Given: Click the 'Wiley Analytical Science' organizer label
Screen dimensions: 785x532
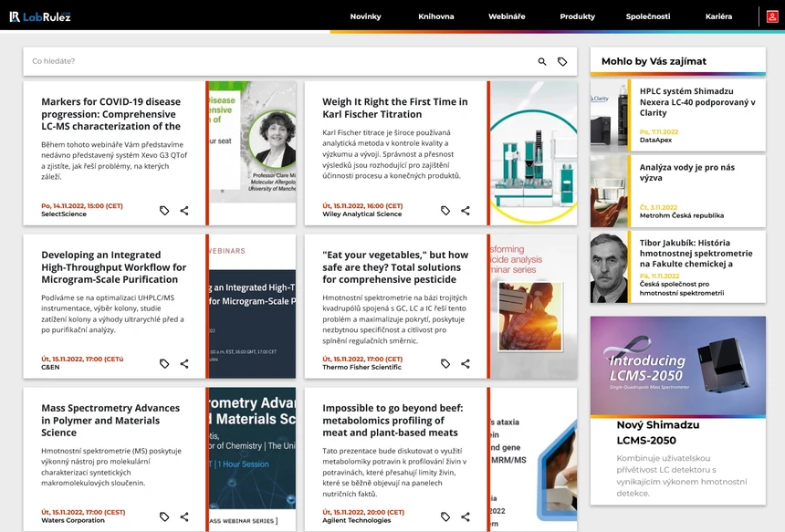Looking at the screenshot, I should (362, 214).
